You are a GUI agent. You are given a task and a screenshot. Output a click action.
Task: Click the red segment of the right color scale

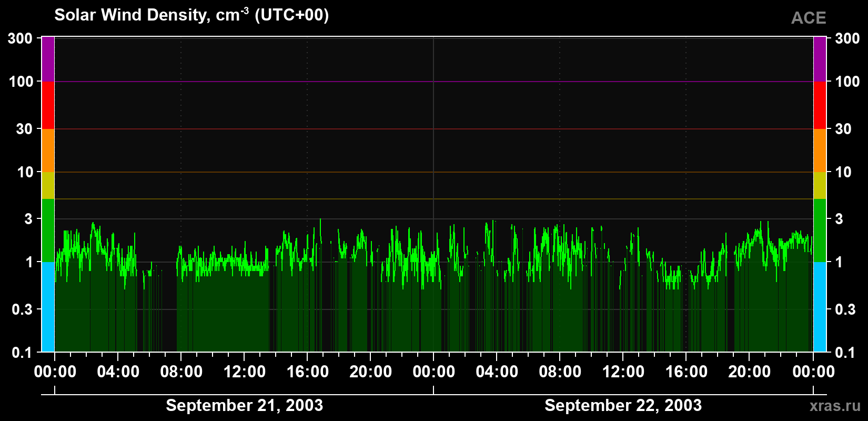820,105
